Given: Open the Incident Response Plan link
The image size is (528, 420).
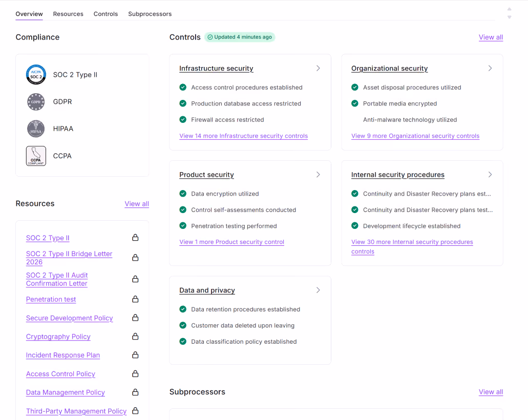Looking at the screenshot, I should [x=63, y=355].
